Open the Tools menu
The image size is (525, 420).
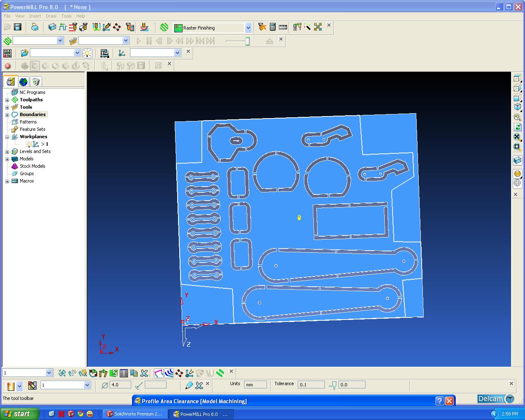pos(66,16)
